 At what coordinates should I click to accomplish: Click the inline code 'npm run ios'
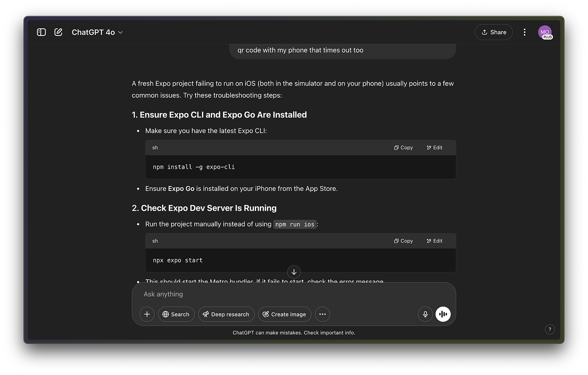click(x=295, y=224)
